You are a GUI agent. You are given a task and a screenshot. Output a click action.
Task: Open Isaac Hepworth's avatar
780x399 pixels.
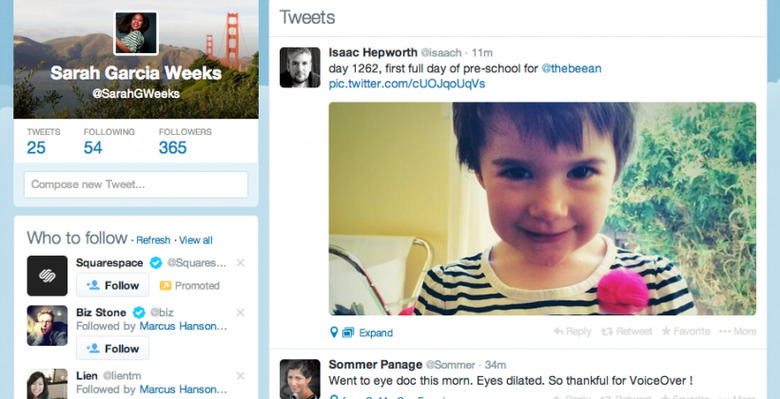point(300,68)
